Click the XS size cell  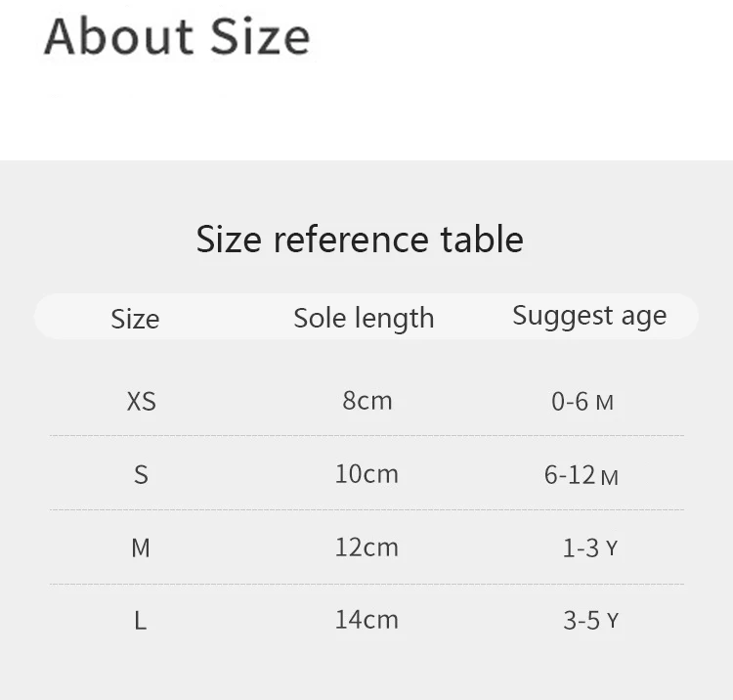[x=141, y=401]
